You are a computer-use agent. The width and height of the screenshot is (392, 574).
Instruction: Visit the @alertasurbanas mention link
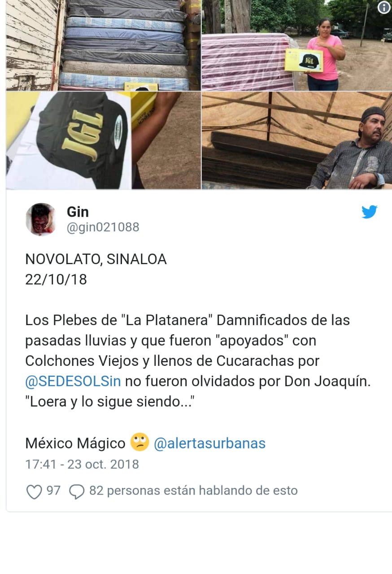[209, 444]
